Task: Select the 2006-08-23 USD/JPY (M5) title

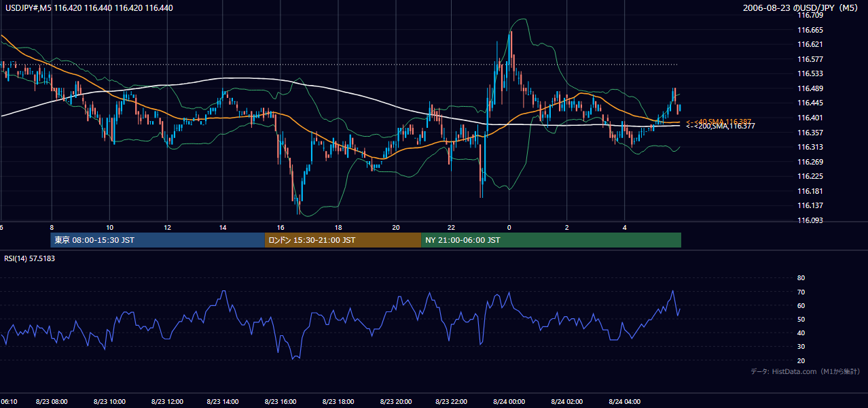Action: (801, 8)
